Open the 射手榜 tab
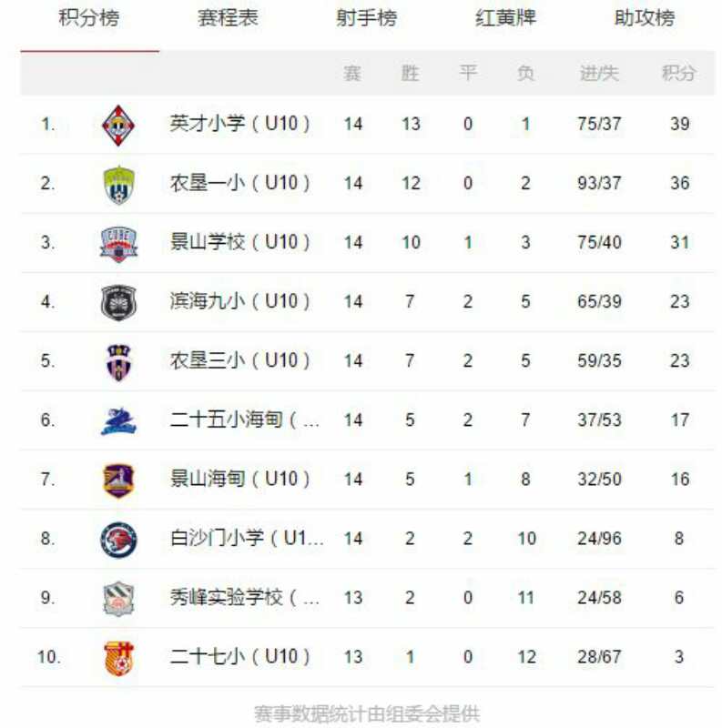722x728 pixels. coord(367,18)
